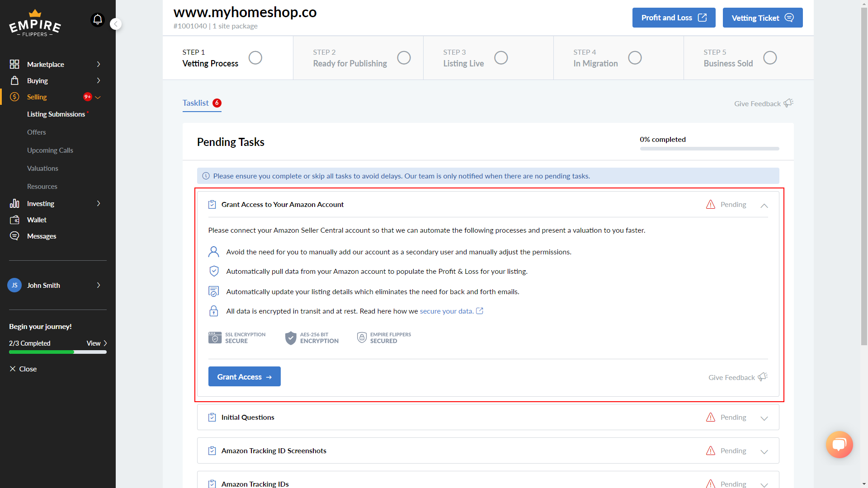The width and height of the screenshot is (868, 488).
Task: Open Listing Submissions in the sidebar
Action: pyautogui.click(x=56, y=114)
